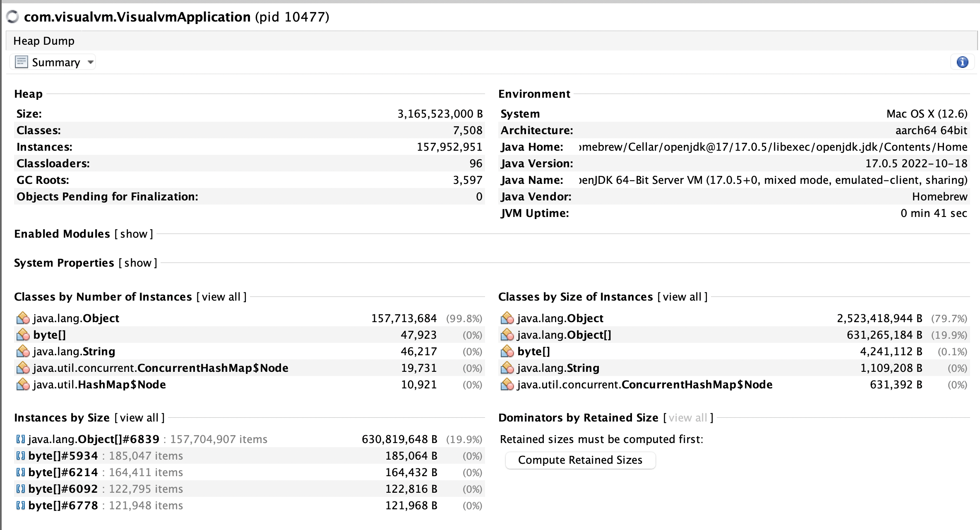This screenshot has height=530, width=980.
Task: Open the ConcurrentHashMap$Node class in instances list
Action: coord(161,368)
